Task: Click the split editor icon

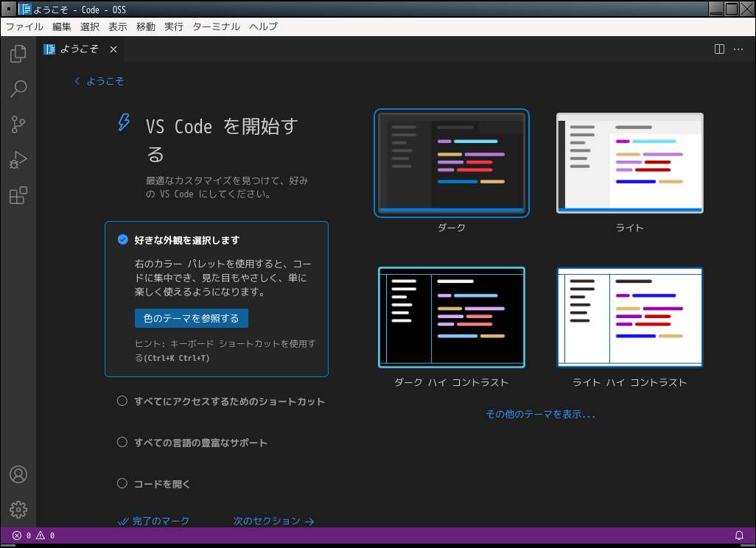Action: pyautogui.click(x=719, y=49)
